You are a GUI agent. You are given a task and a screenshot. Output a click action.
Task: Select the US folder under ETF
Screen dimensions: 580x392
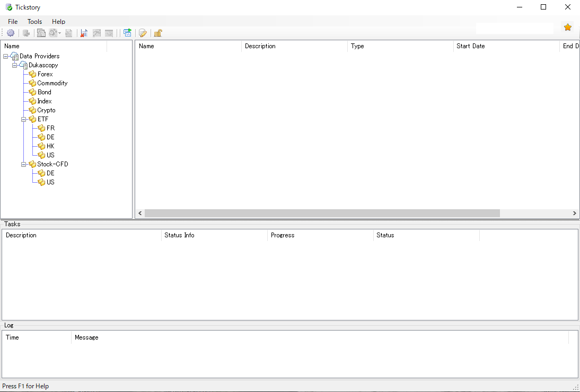click(50, 155)
